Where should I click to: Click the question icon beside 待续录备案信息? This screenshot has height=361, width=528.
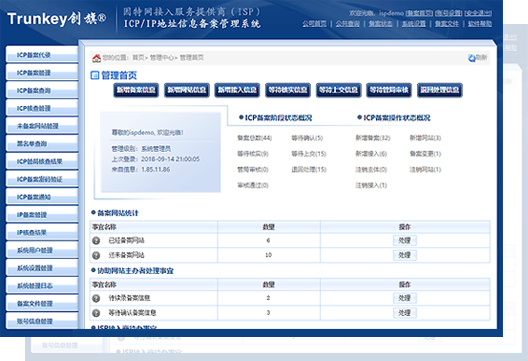(96, 298)
